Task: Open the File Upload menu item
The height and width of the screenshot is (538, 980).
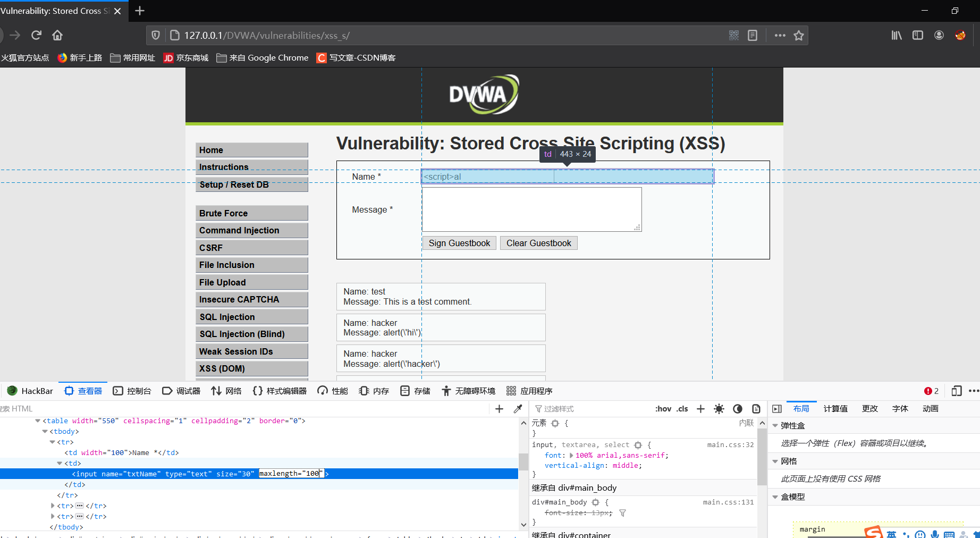Action: pos(252,282)
